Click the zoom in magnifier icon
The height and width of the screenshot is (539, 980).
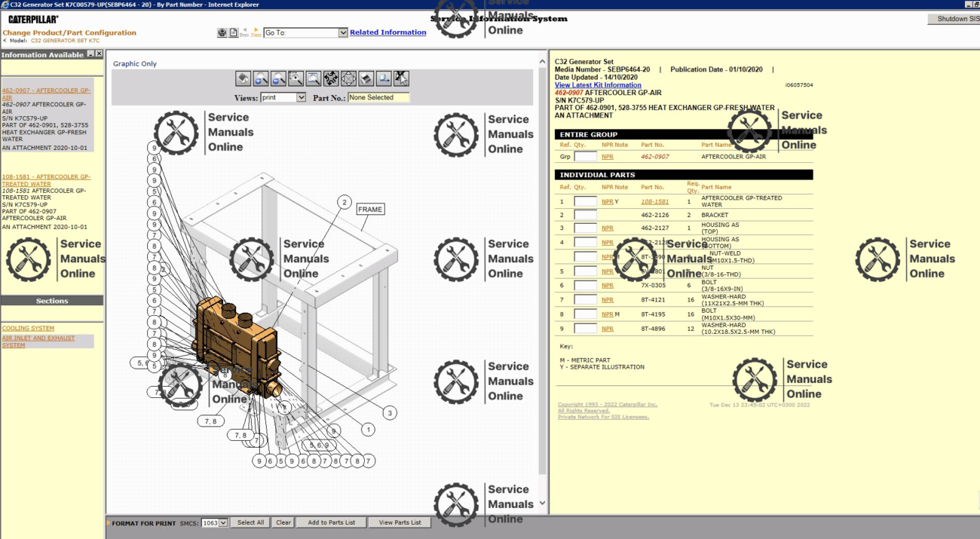(x=261, y=78)
